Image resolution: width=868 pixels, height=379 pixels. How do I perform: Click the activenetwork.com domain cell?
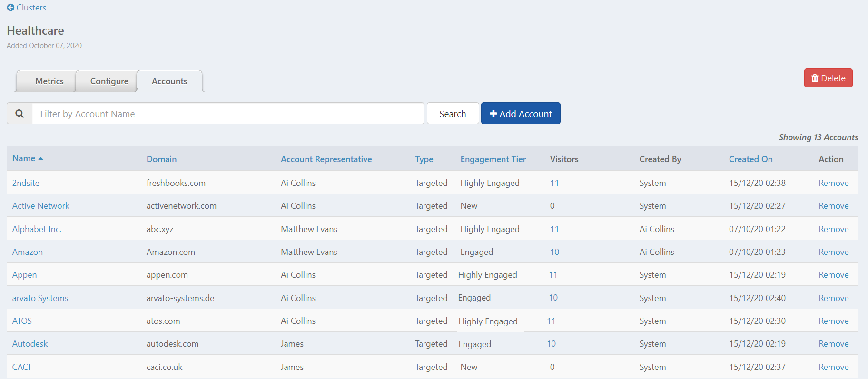(181, 206)
